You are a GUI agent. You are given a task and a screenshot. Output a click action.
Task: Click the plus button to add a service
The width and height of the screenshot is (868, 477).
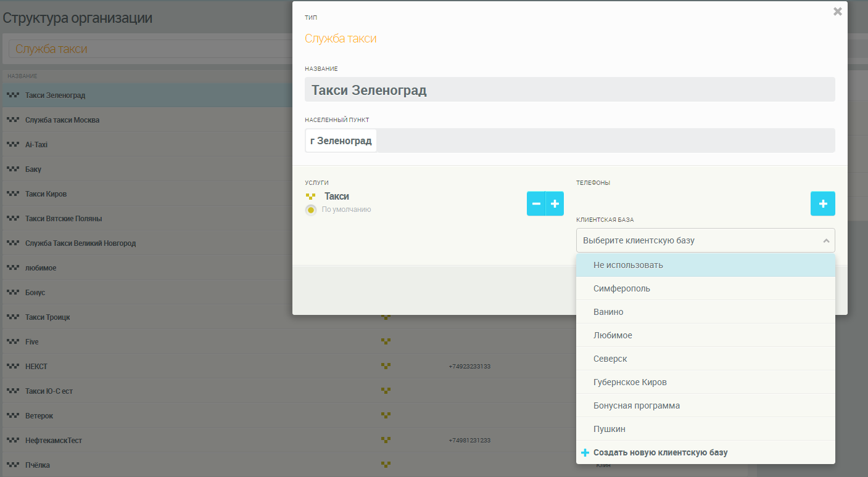(x=555, y=203)
